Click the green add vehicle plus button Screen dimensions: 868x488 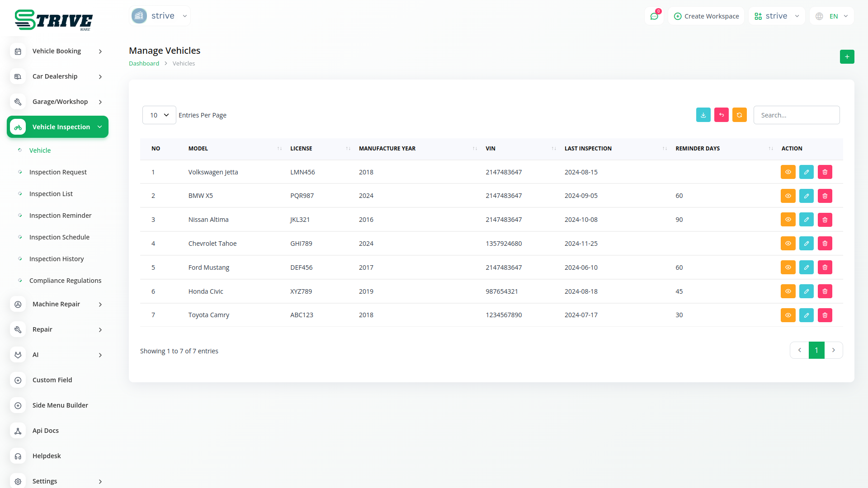pos(847,56)
